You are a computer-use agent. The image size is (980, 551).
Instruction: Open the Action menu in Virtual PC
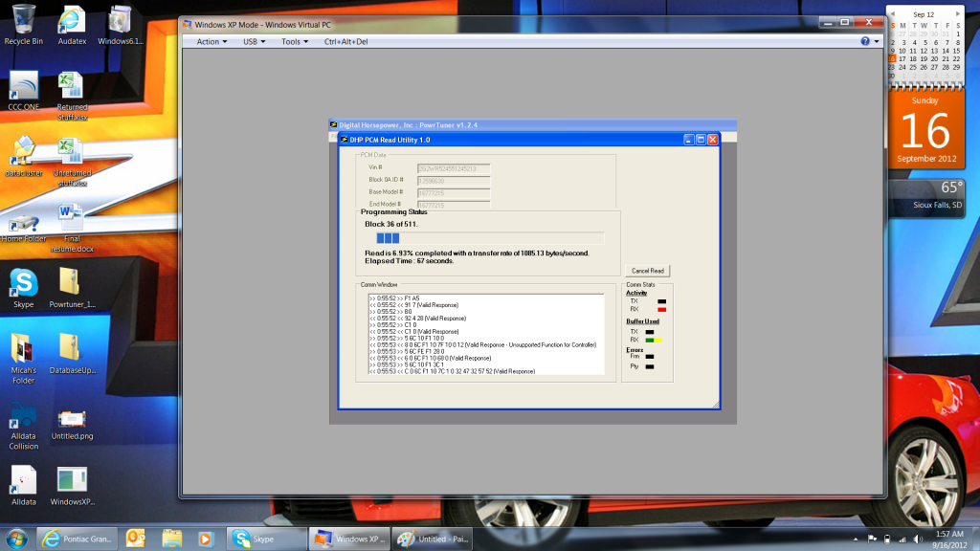(212, 42)
